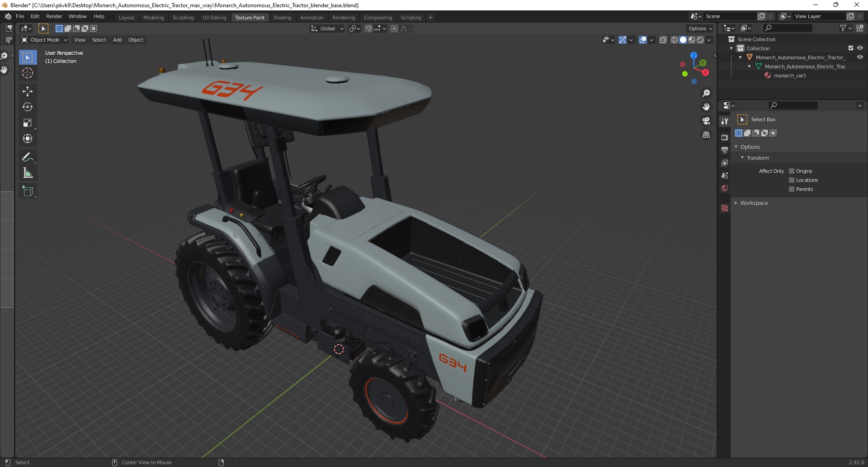The width and height of the screenshot is (868, 467).
Task: Hide Monarch_Autonomous_Electric_Tractor object via eye icon
Action: 860,57
